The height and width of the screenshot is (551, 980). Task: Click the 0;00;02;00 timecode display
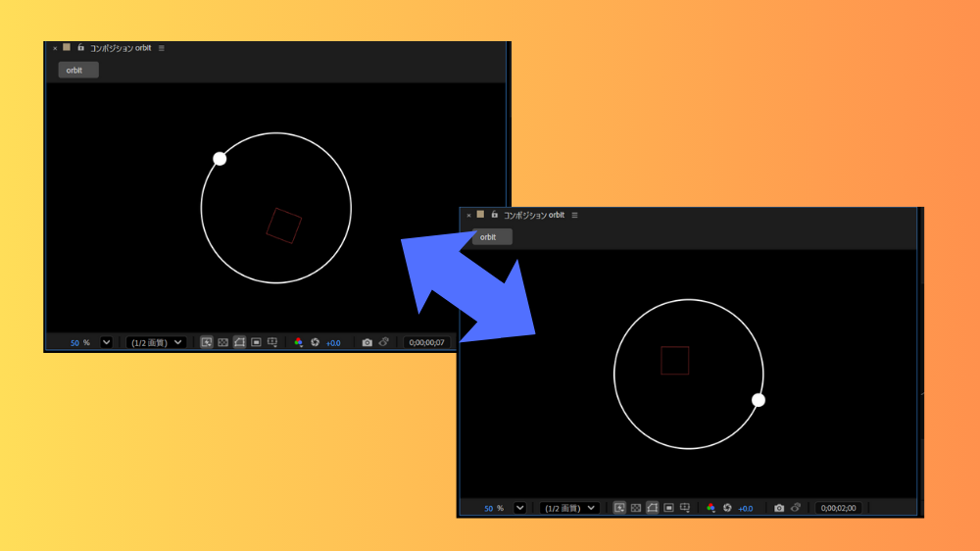839,508
